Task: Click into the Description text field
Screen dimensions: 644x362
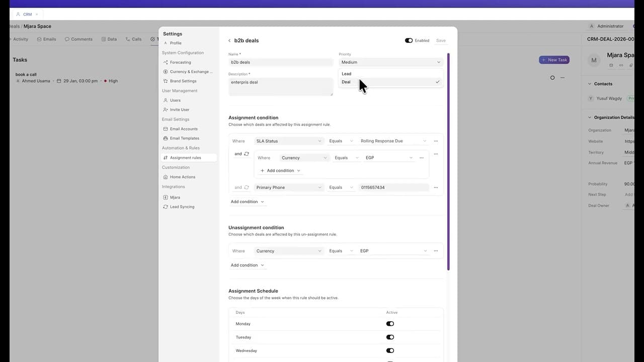Action: pyautogui.click(x=280, y=86)
